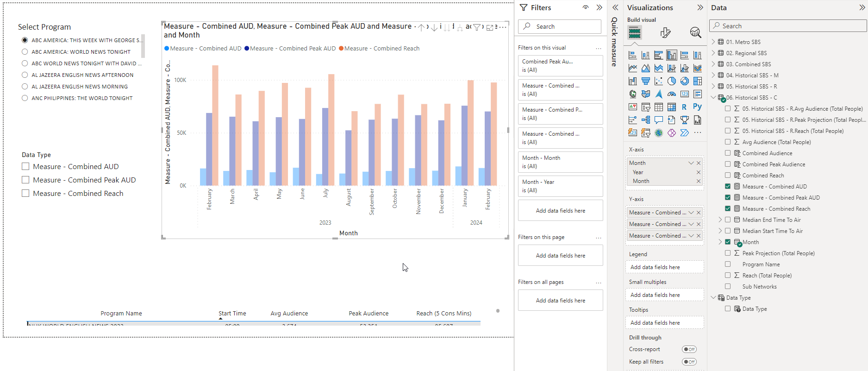Image resolution: width=868 pixels, height=371 pixels.
Task: Pick the scatter chart visual icon
Action: pyautogui.click(x=659, y=82)
